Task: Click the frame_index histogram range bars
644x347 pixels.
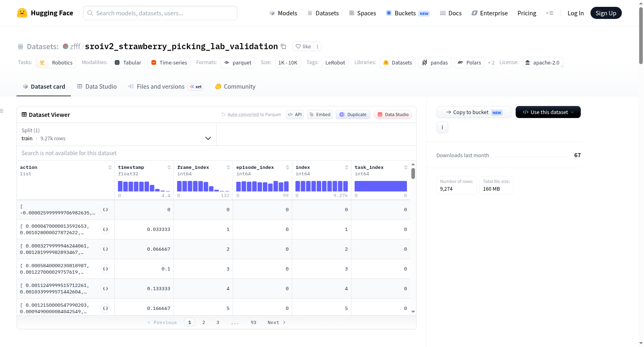Action: tap(203, 186)
